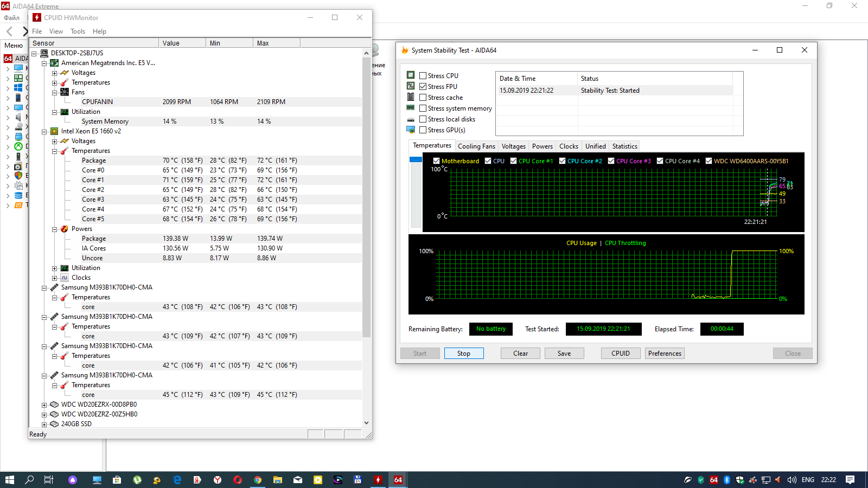Expand the 240GB SSD node
Image resolution: width=868 pixels, height=488 pixels.
[44, 424]
